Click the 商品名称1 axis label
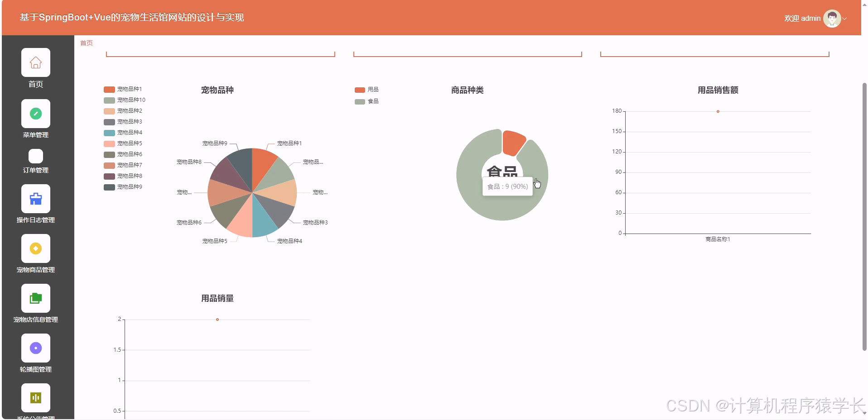The height and width of the screenshot is (420, 868). click(x=718, y=239)
